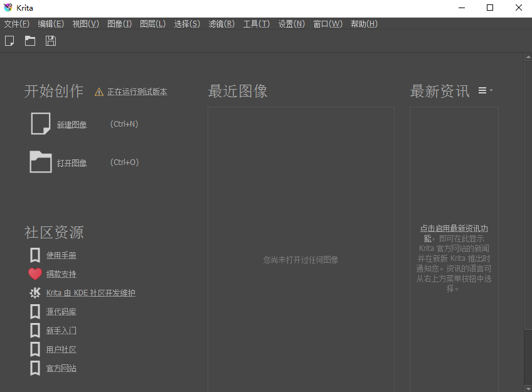The image size is (532, 392).
Task: Open the 设置(N) menu
Action: click(292, 24)
